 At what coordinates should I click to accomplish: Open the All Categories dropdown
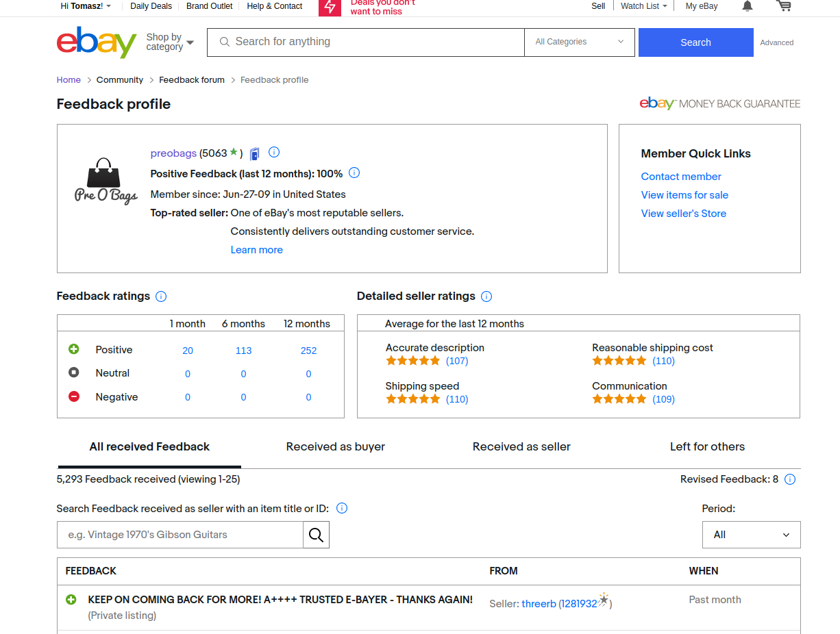point(580,42)
